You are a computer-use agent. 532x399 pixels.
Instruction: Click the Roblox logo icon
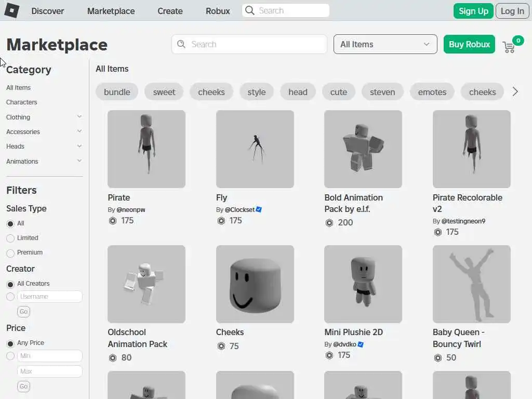coord(11,10)
